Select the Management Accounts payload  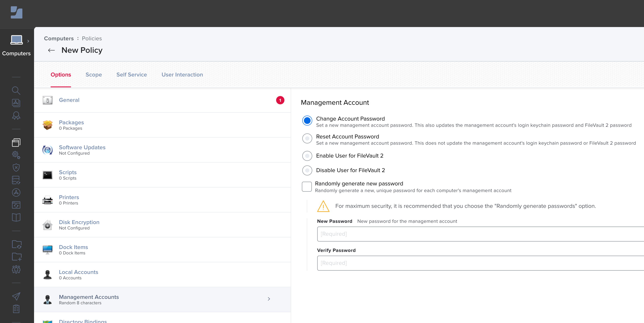[162, 300]
